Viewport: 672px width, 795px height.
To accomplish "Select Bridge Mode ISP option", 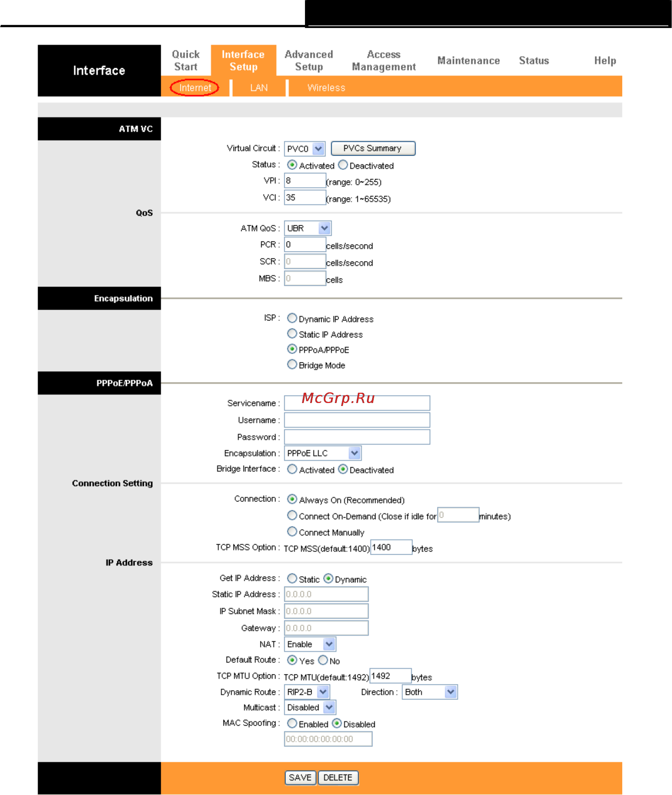I will (292, 364).
